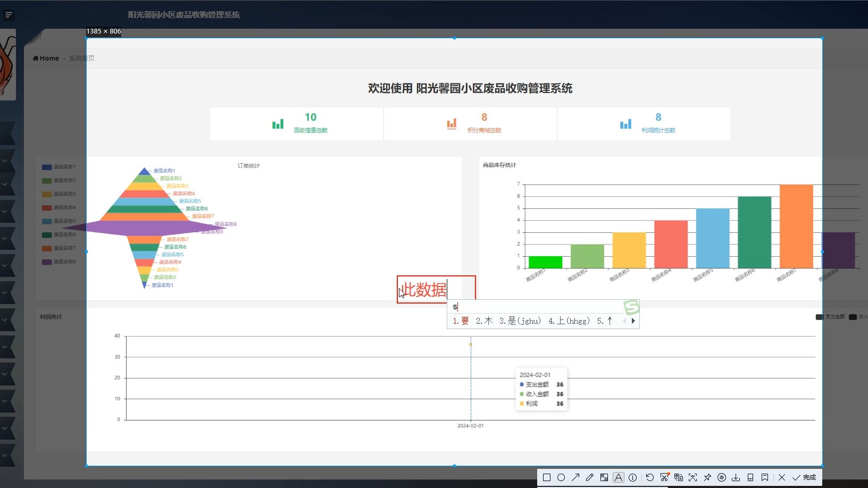
Task: Click the 利润统计 chart title
Action: 51,317
